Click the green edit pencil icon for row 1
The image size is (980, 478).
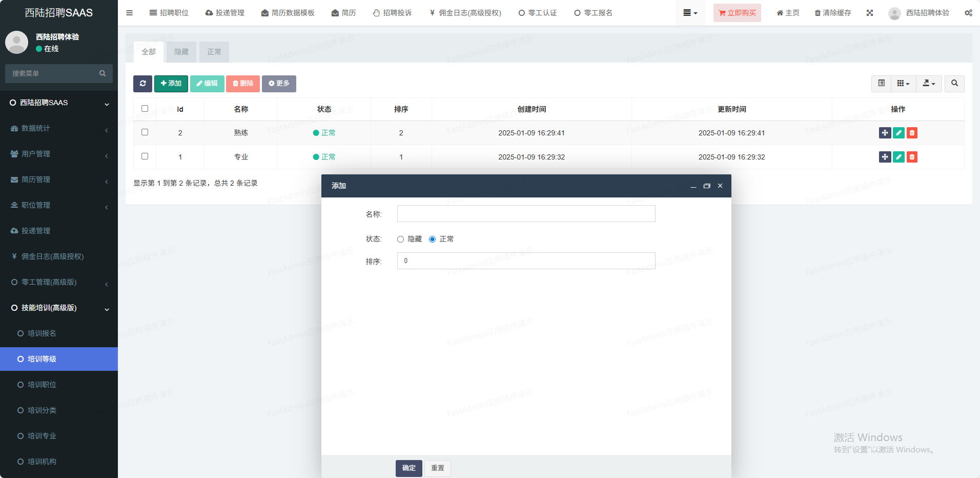pos(899,157)
